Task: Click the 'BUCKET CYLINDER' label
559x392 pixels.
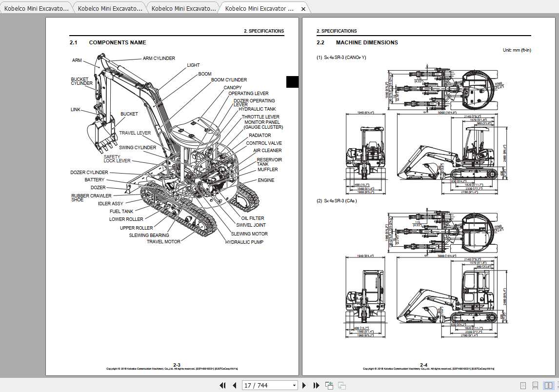Action: coord(81,81)
